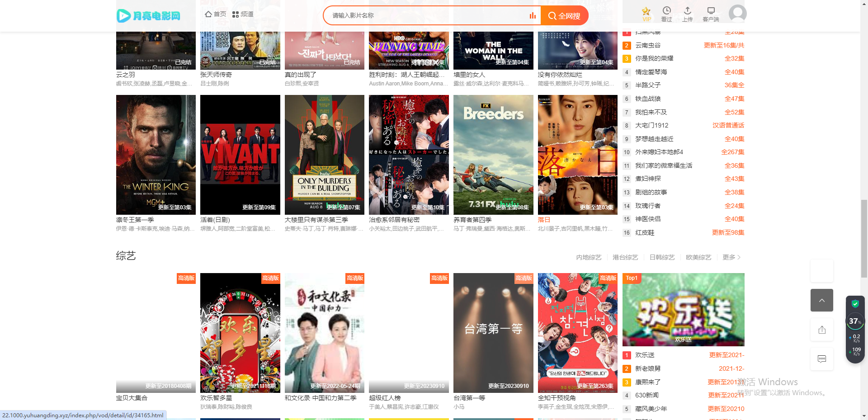
Task: Open the 综艺 section heading
Action: (x=126, y=256)
